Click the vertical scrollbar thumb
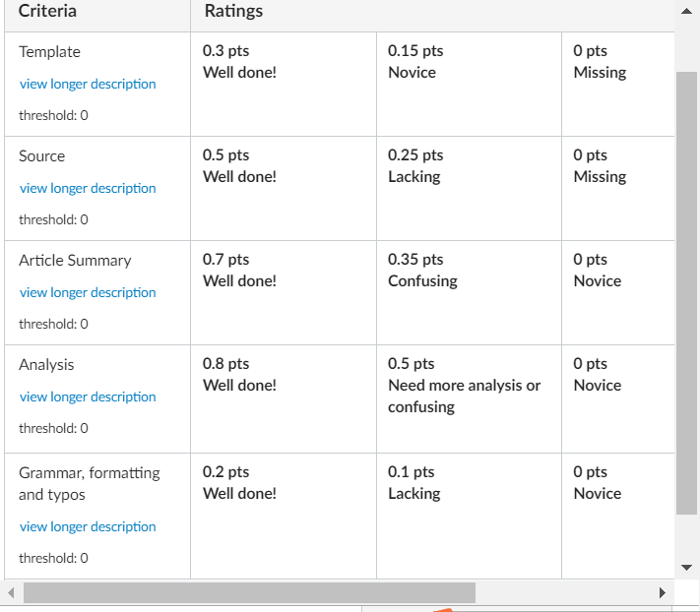Screen dimensions: 700x612 click(686, 293)
